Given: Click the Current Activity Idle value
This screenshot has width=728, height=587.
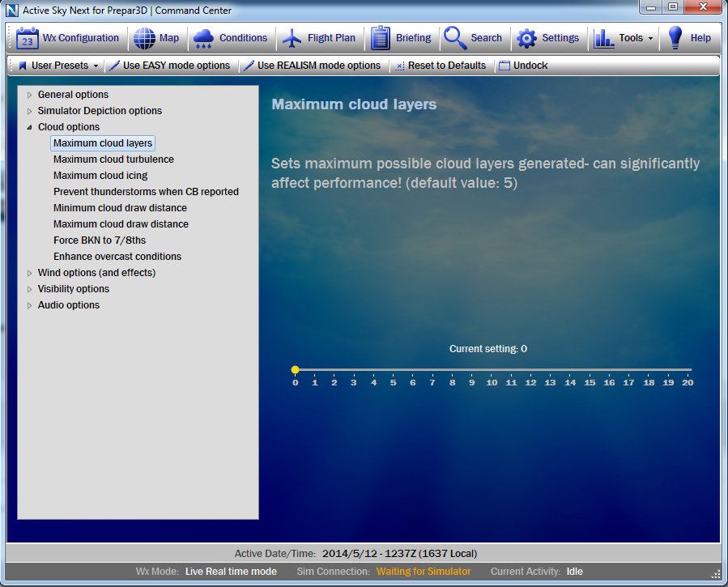Looking at the screenshot, I should point(574,572).
